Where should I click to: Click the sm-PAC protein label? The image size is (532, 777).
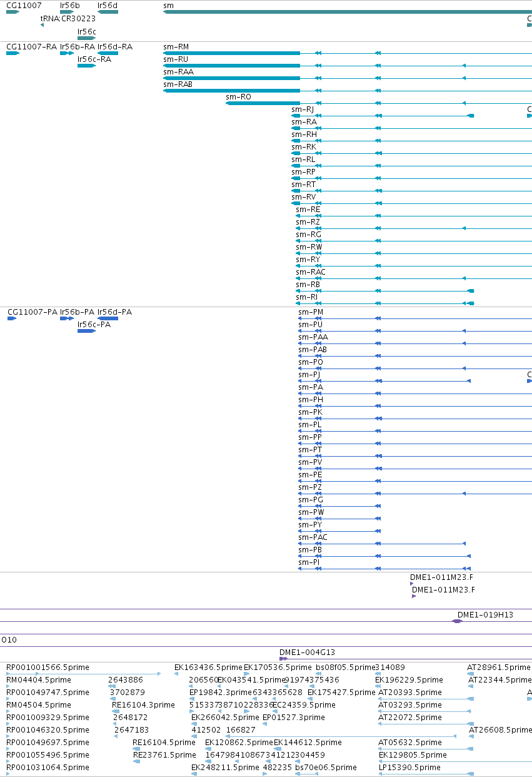click(x=313, y=537)
